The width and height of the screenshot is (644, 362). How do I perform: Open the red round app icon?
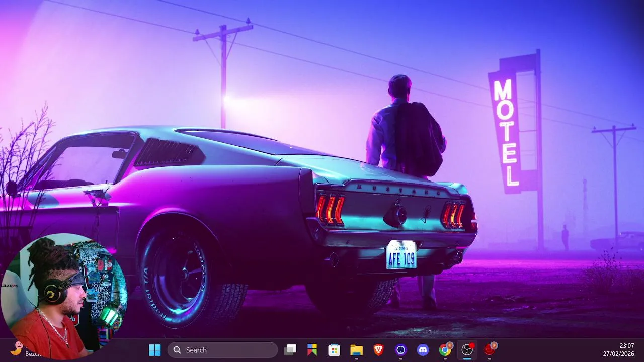pos(490,350)
